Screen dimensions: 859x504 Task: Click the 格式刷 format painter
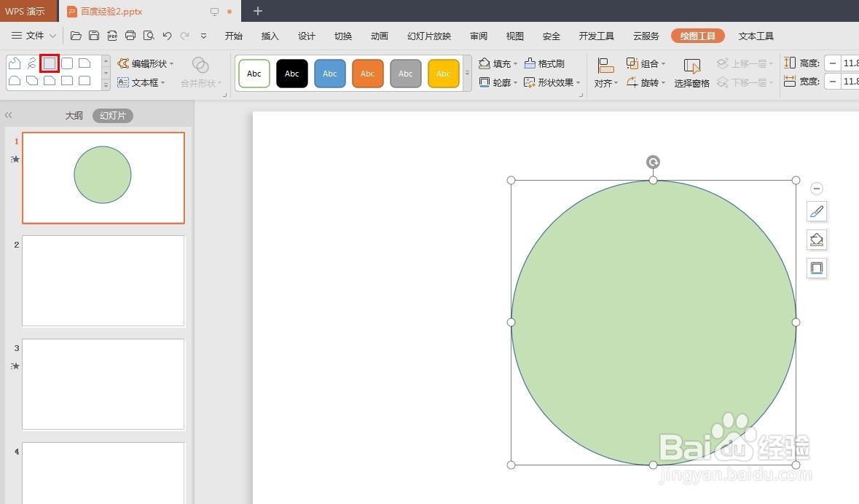[544, 63]
